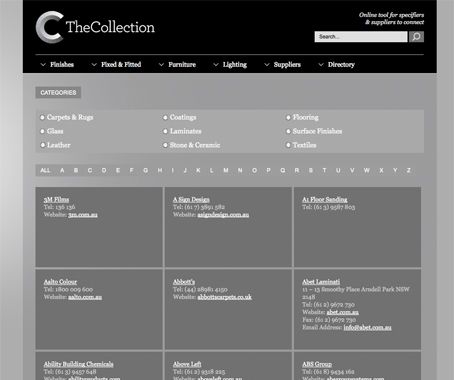Open the Surface Finishes category link
The height and width of the screenshot is (380, 454).
[x=317, y=131]
